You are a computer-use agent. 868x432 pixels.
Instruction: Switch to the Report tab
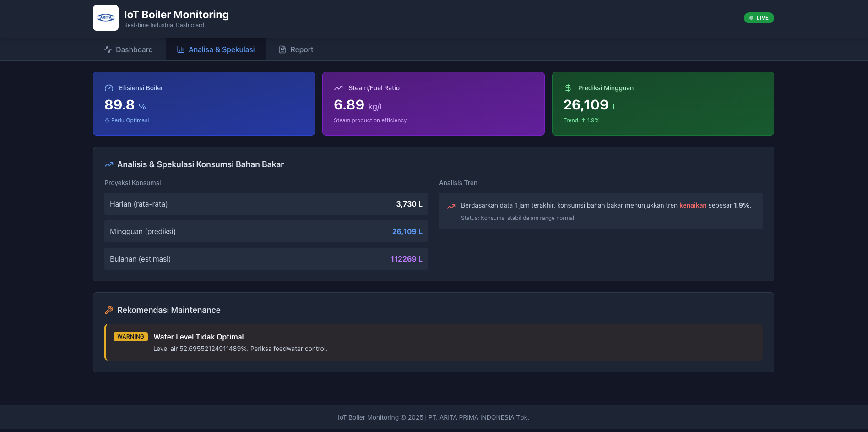296,49
